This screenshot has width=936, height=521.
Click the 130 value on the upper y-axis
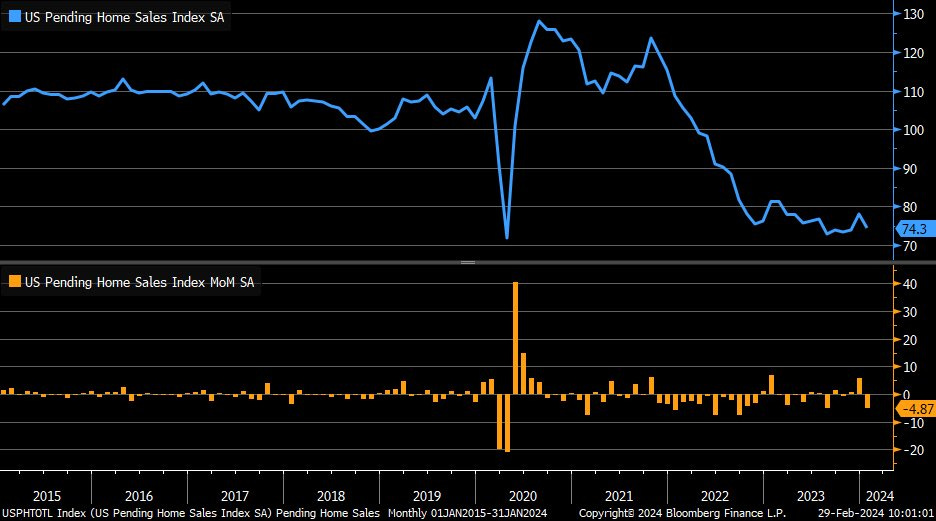914,14
